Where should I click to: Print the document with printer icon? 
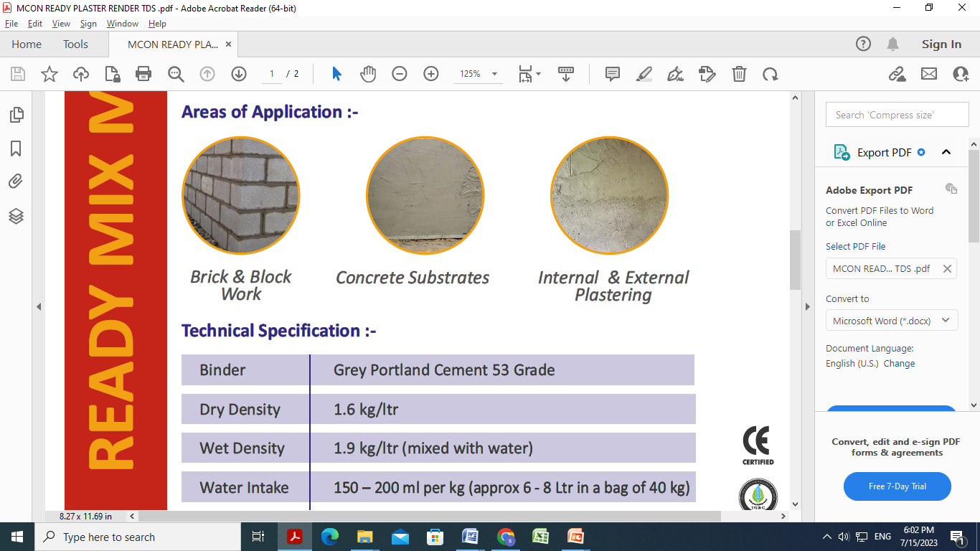click(143, 74)
